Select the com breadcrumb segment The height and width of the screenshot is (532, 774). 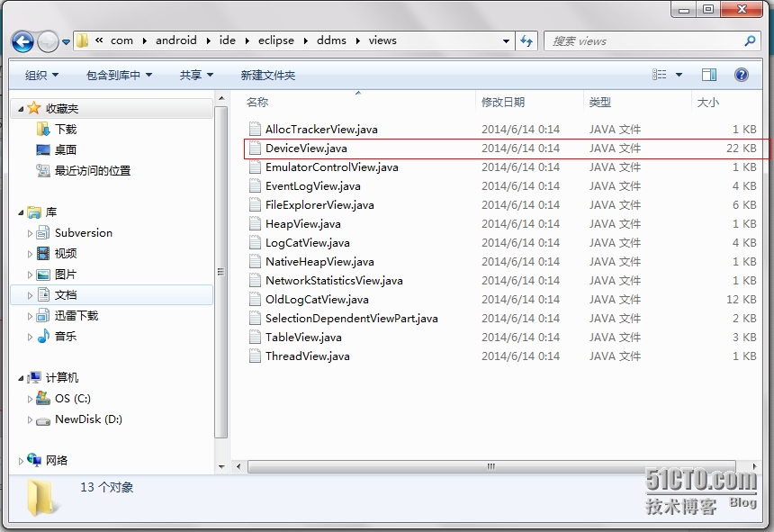tap(121, 41)
